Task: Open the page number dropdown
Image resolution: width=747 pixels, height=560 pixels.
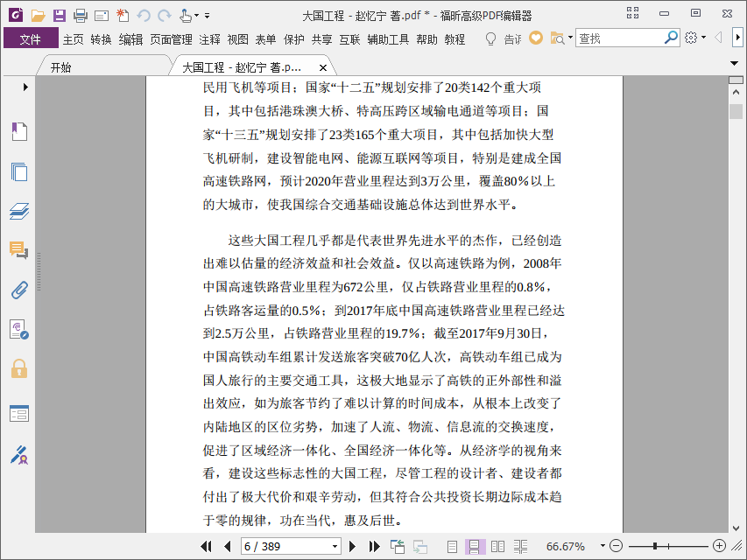Action: click(x=335, y=547)
